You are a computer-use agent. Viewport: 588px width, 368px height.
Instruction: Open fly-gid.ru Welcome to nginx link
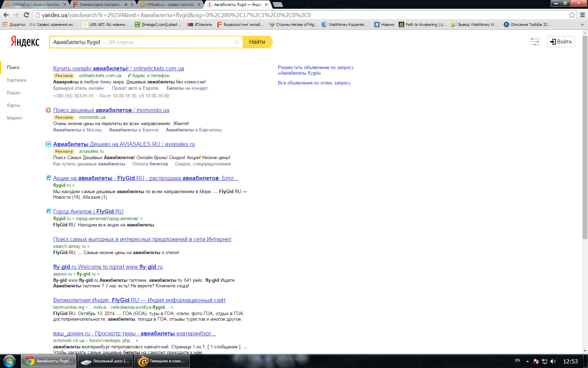108,267
